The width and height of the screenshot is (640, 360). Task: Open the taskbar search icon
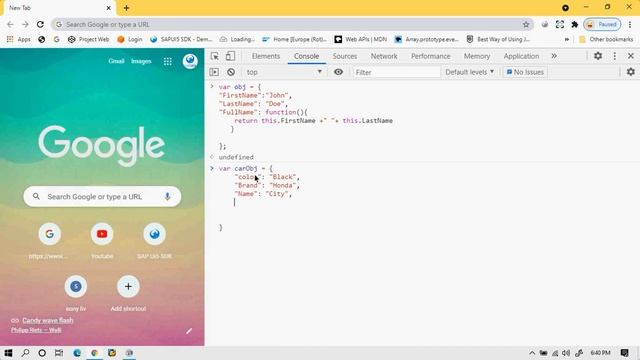point(25,353)
